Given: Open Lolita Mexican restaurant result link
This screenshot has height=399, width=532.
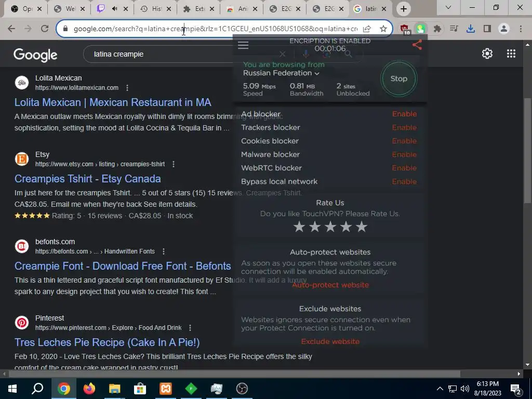Looking at the screenshot, I should point(113,102).
